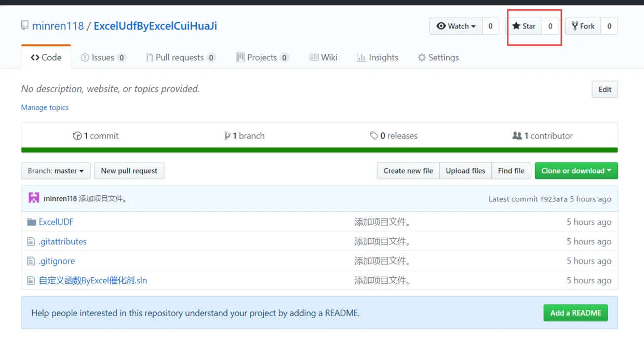Click the branch icon next to 1 branch
Image resolution: width=644 pixels, height=355 pixels.
pos(227,136)
